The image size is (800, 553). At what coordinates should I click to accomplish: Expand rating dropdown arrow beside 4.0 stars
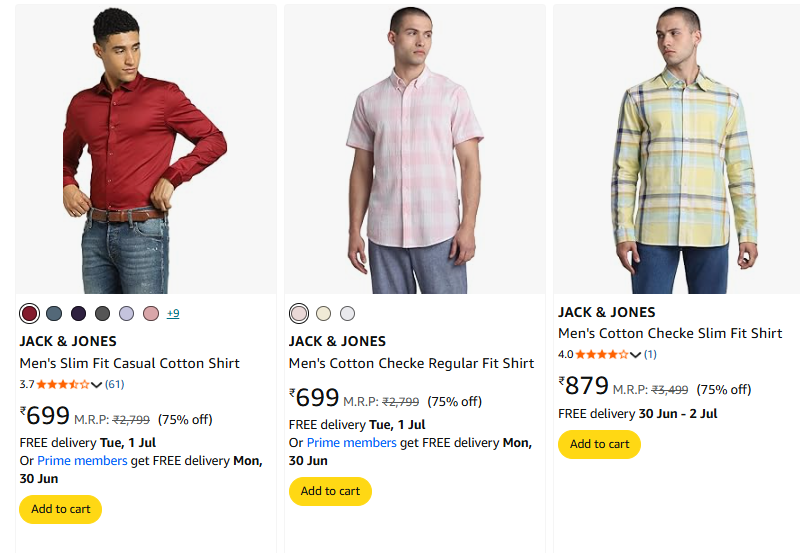pos(636,355)
